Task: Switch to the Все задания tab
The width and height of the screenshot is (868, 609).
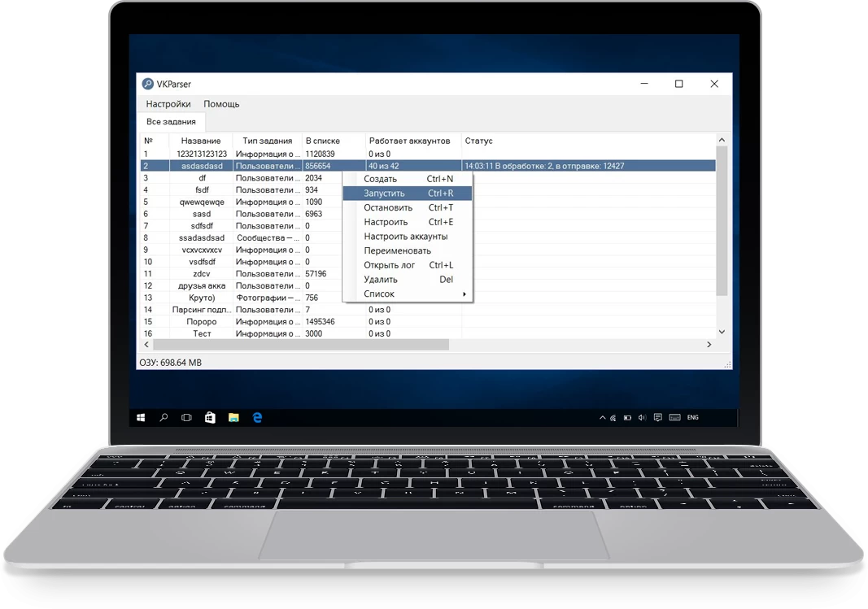Action: point(171,122)
